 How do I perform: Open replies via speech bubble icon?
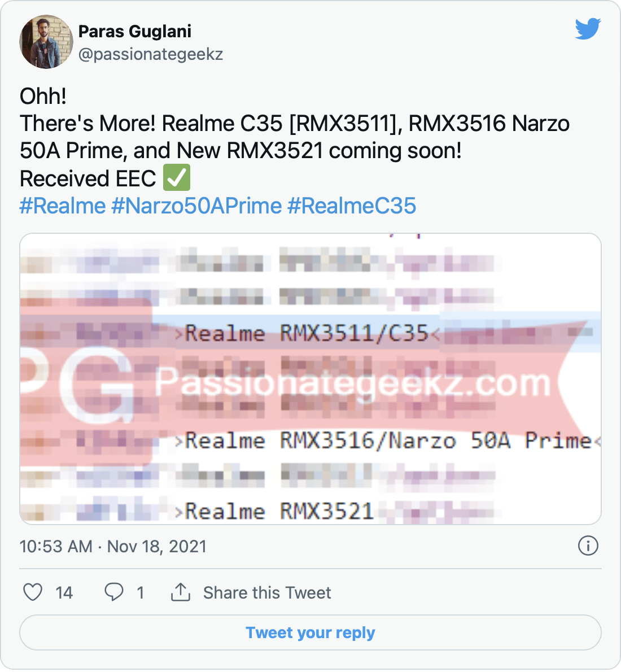point(113,592)
